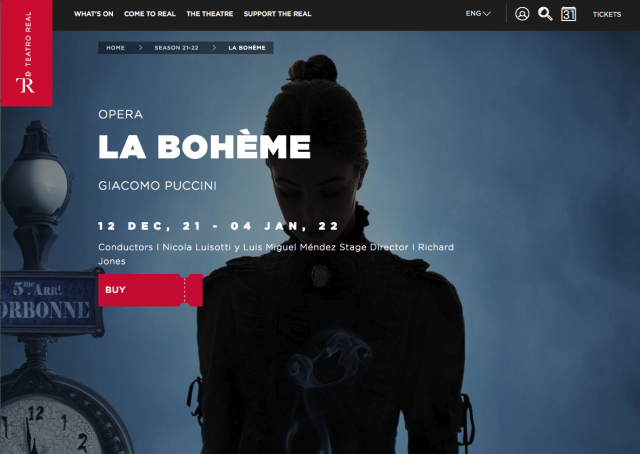This screenshot has height=454, width=640.
Task: Click the chevron after Season 21-22 breadcrumb
Action: [x=214, y=48]
